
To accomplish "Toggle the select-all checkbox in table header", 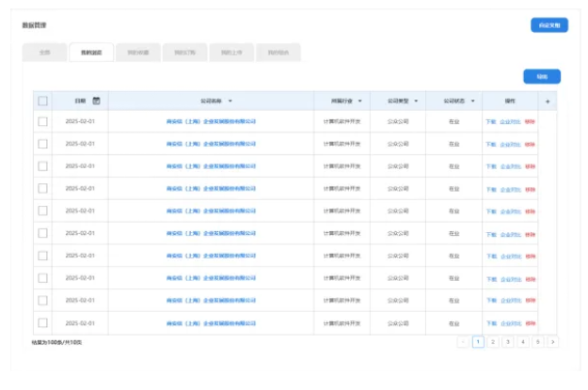I will [42, 101].
